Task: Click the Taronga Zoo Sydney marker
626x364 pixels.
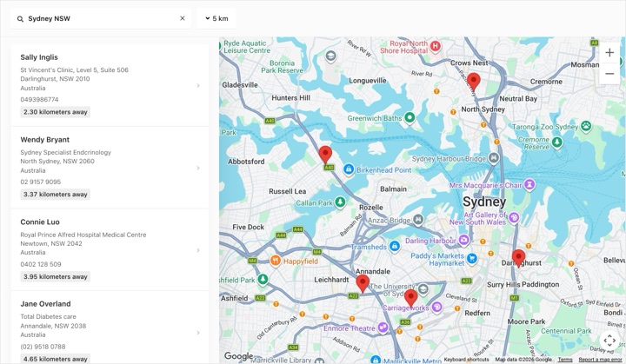Action: (586, 127)
